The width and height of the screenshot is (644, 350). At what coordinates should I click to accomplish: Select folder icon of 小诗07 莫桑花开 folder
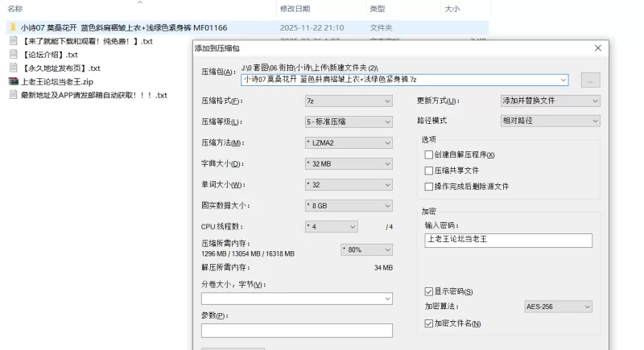[x=13, y=27]
